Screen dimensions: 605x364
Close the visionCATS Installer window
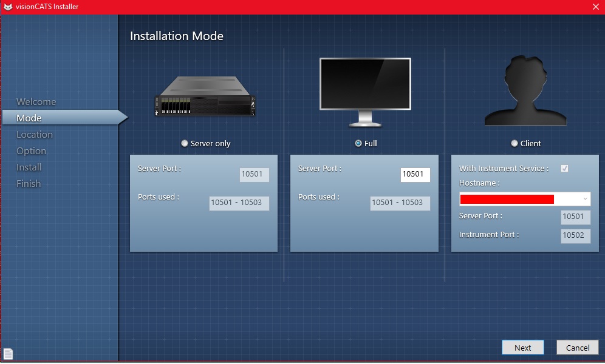coord(596,7)
